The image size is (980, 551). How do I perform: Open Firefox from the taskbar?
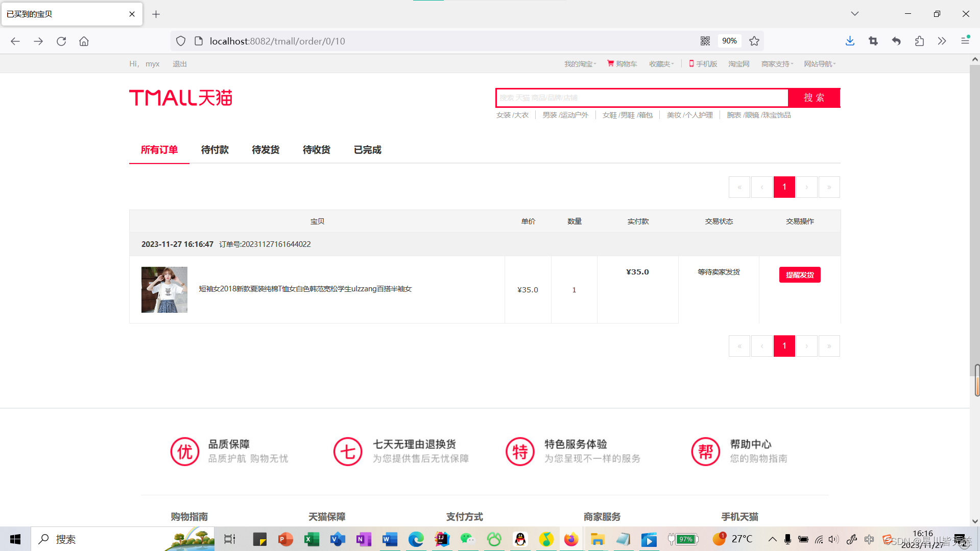click(x=571, y=539)
